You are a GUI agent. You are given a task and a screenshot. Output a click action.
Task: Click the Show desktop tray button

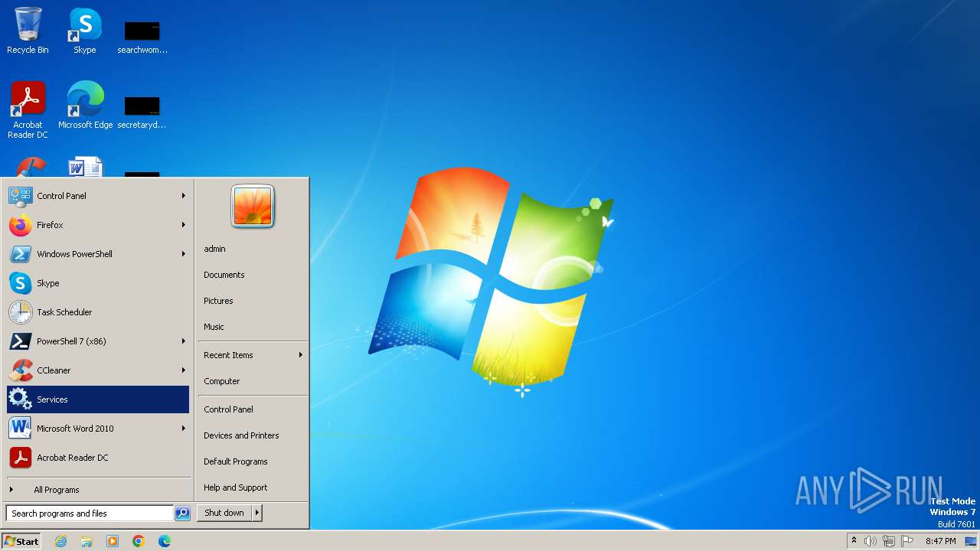[971, 541]
